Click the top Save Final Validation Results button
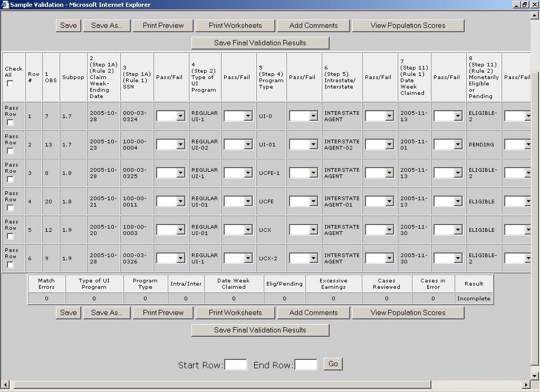Screen dimensions: 540x392 260,43
